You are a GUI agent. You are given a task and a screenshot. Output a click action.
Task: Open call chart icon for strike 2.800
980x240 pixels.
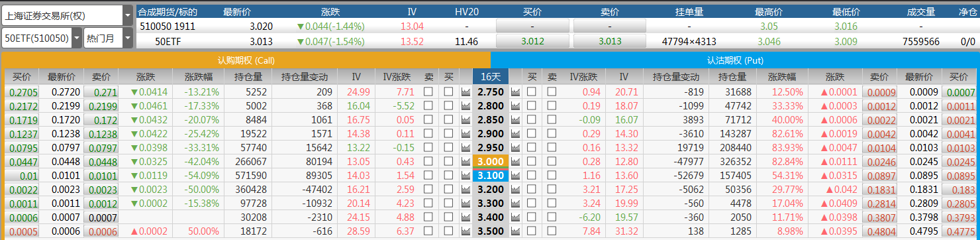click(x=465, y=105)
